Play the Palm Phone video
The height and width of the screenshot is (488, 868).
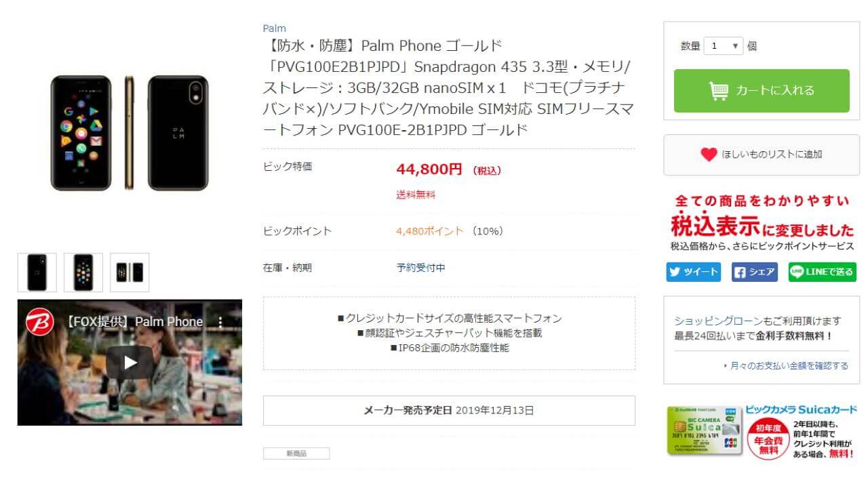pos(130,363)
